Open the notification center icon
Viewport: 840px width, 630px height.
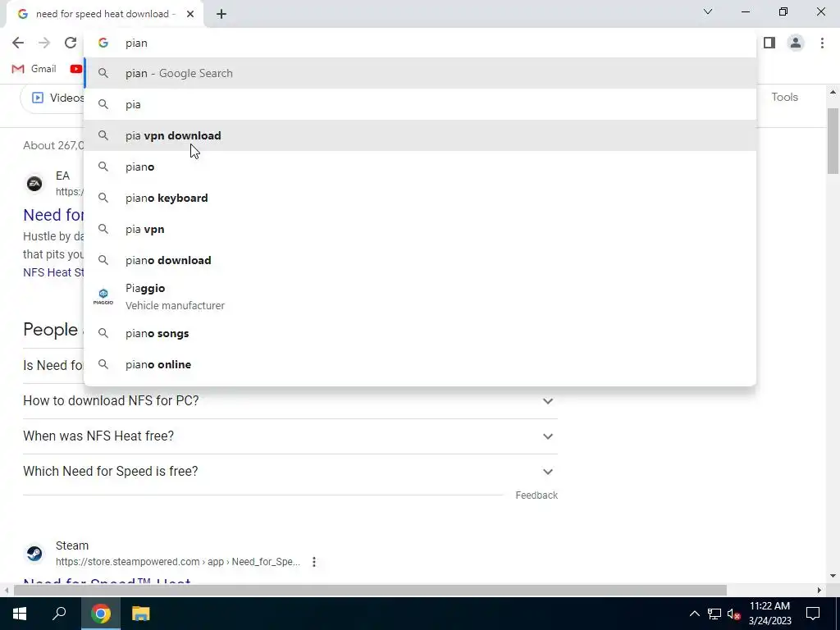(x=813, y=614)
